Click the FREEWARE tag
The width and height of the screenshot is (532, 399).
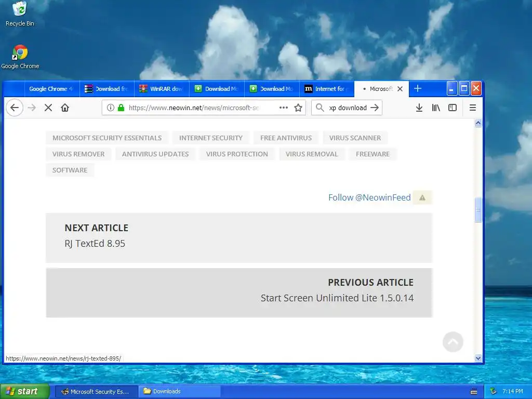(x=373, y=154)
